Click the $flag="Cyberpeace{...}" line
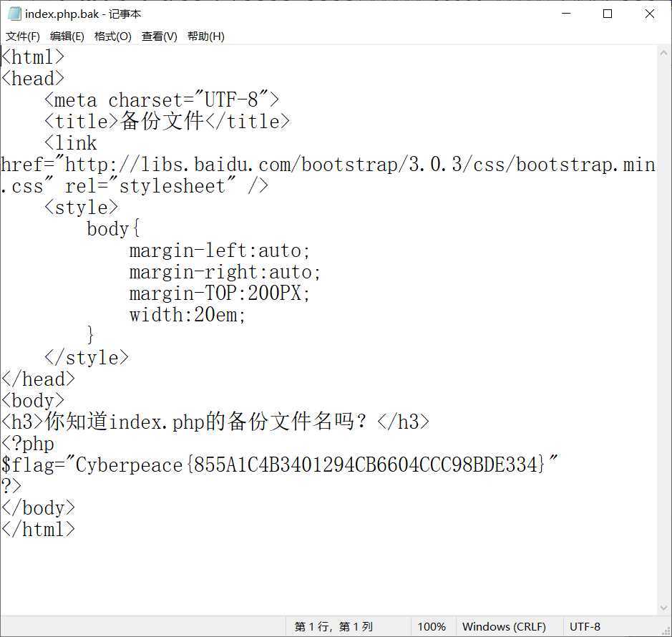Viewport: 672px width, 637px height. [x=280, y=465]
